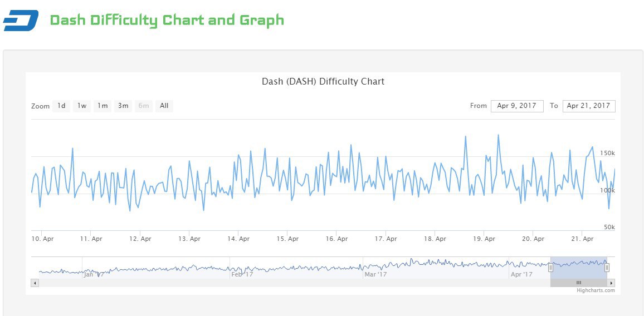Select the 1d zoom button
The image size is (644, 316).
coord(61,106)
